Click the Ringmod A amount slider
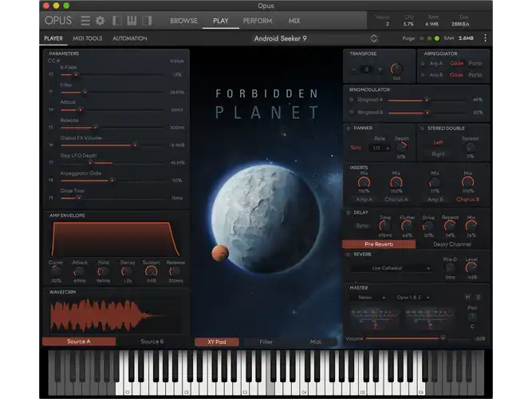The width and height of the screenshot is (532, 399). (x=427, y=101)
